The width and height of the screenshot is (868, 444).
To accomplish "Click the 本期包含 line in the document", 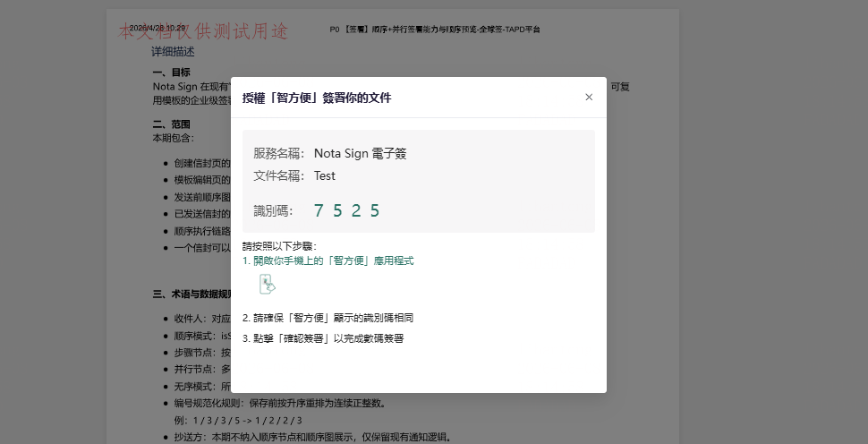I will pos(174,138).
